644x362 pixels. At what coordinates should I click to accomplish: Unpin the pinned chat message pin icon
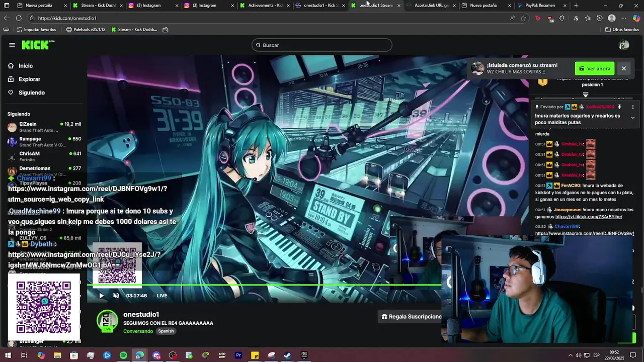point(620,107)
